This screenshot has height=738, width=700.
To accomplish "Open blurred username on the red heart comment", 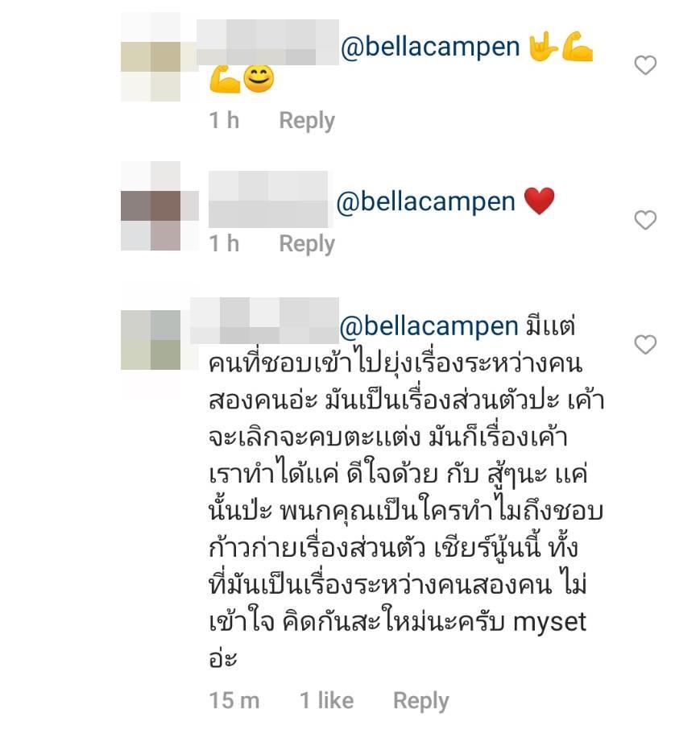I will 268,200.
